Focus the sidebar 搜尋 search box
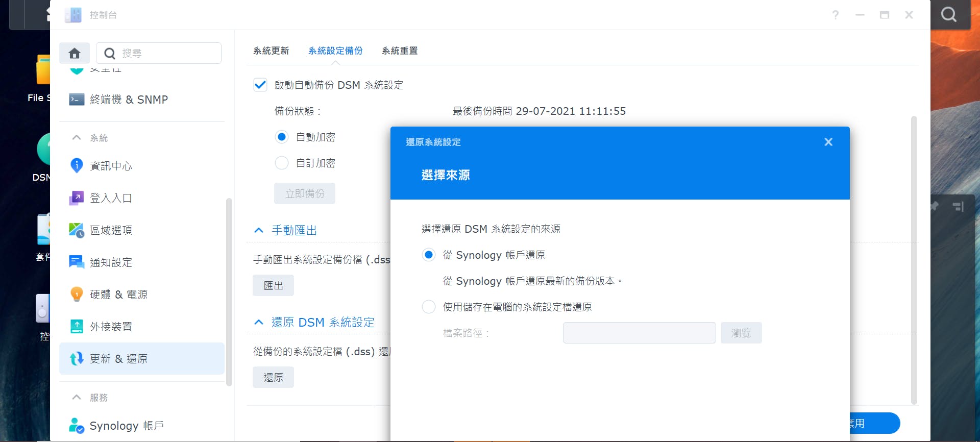The height and width of the screenshot is (442, 980). 159,53
